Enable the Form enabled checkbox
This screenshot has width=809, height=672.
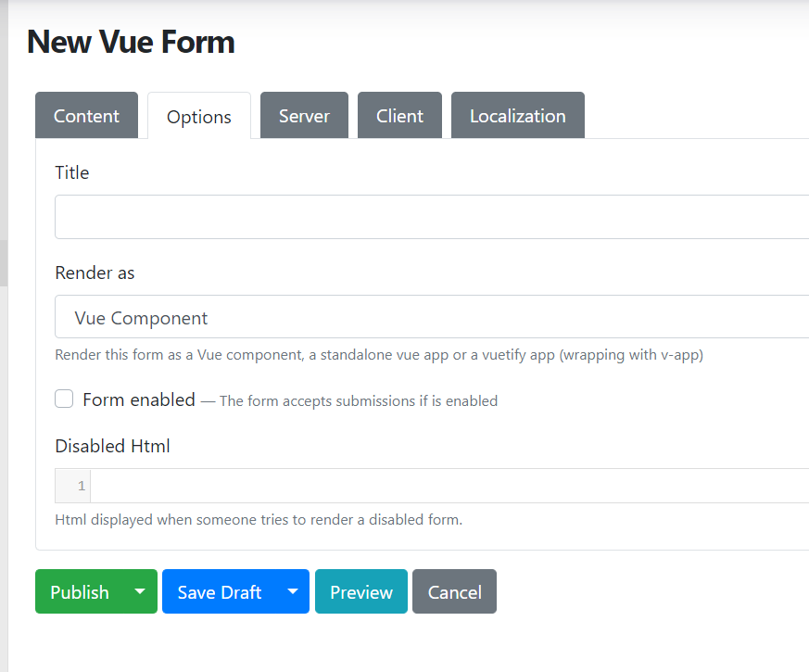64,399
